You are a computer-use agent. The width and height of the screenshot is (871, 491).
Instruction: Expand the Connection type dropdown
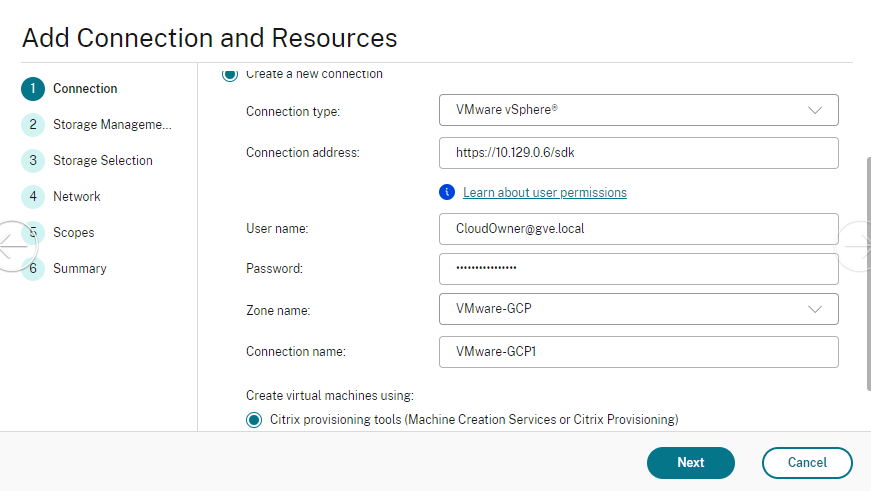[638, 110]
